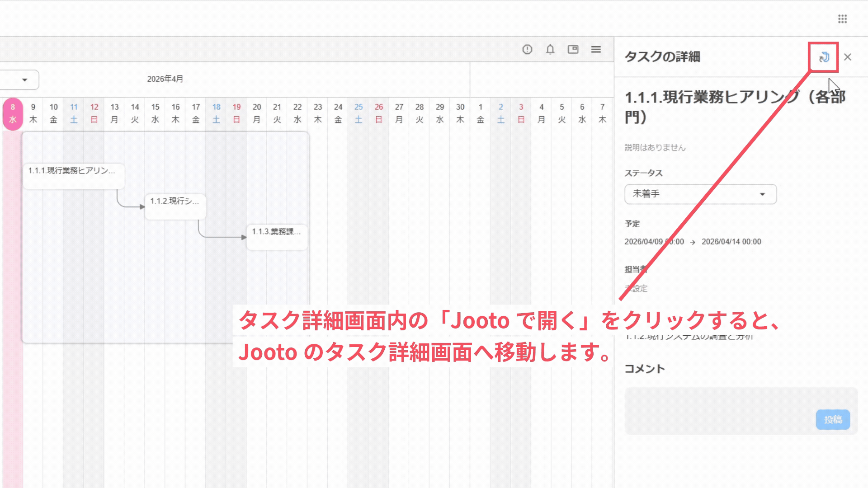This screenshot has height=488, width=868.
Task: Click date header 3 日 in May
Action: (x=521, y=113)
